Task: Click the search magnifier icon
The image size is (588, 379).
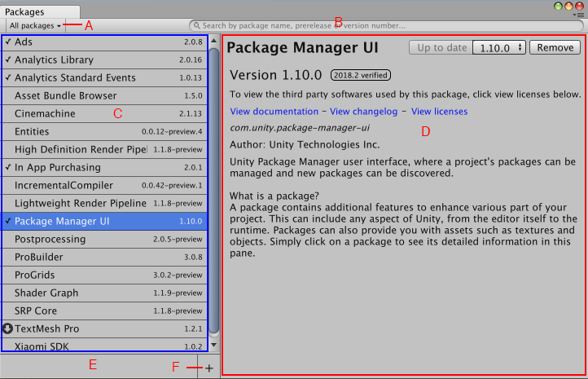Action: (196, 25)
